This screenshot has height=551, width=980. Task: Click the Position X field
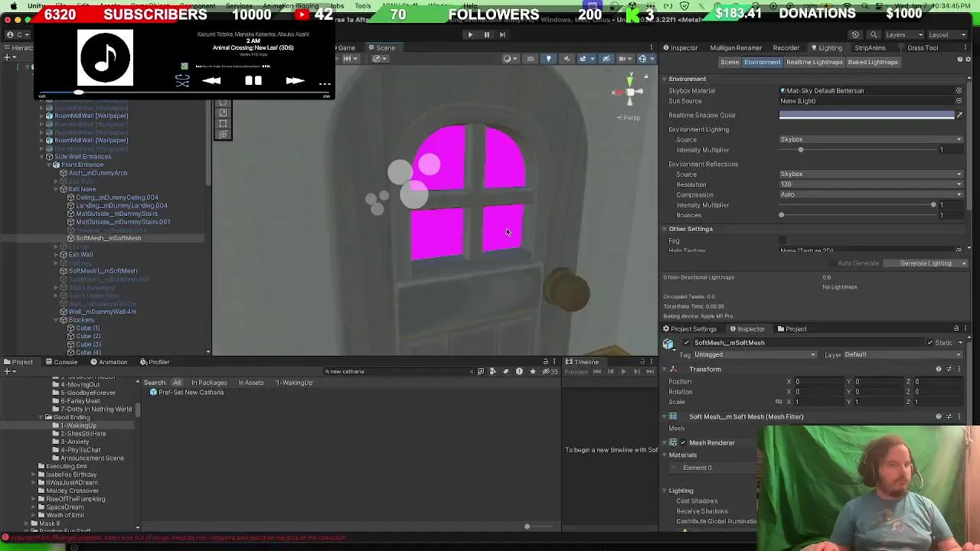click(818, 382)
